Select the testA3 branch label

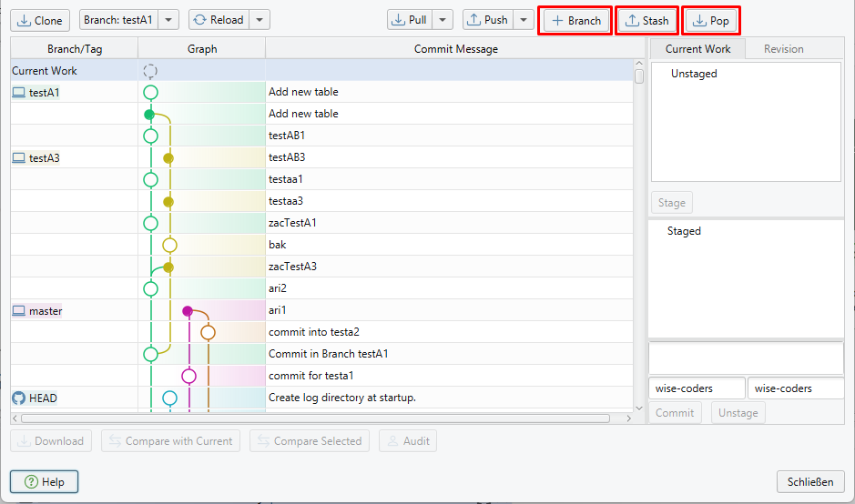click(45, 158)
